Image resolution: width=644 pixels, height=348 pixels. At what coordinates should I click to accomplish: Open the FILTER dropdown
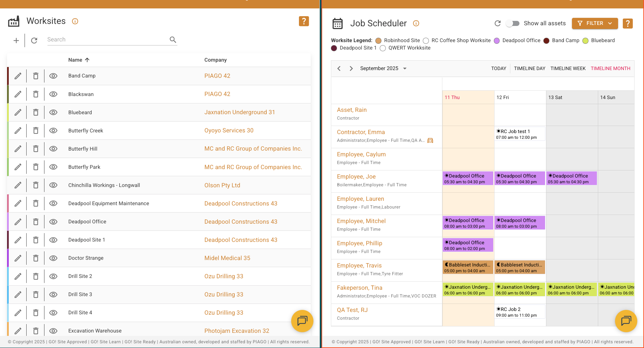click(x=595, y=23)
